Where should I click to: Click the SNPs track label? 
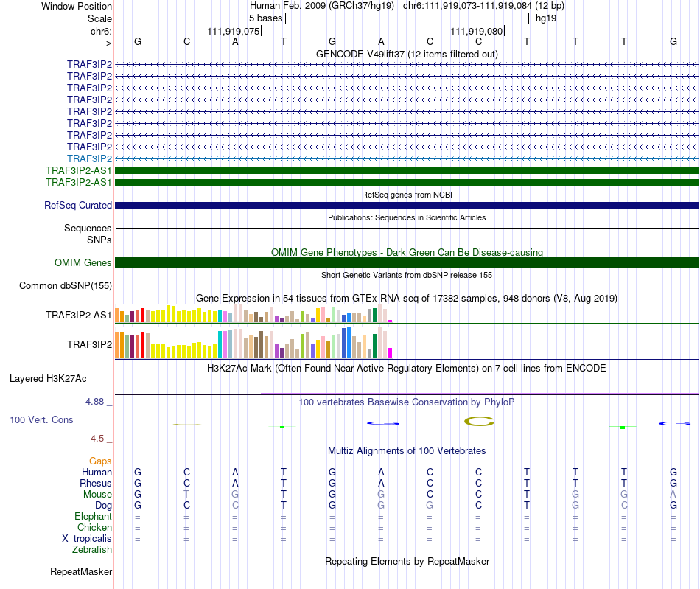tap(99, 240)
